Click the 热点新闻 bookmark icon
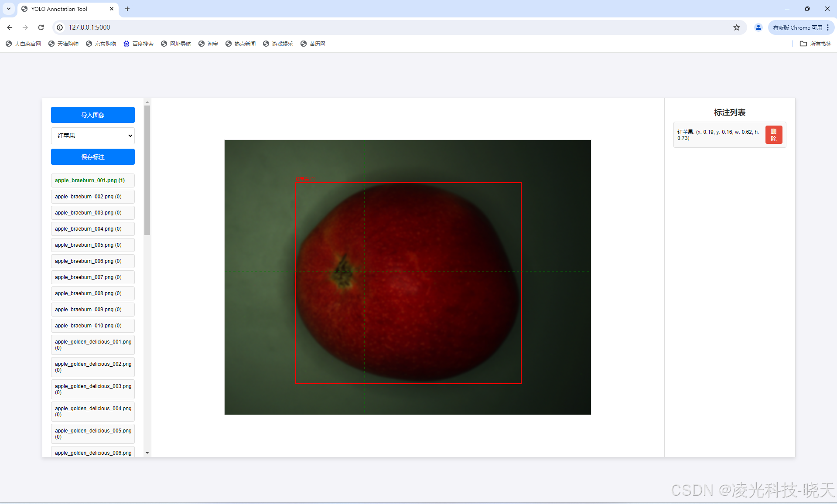 (x=229, y=44)
